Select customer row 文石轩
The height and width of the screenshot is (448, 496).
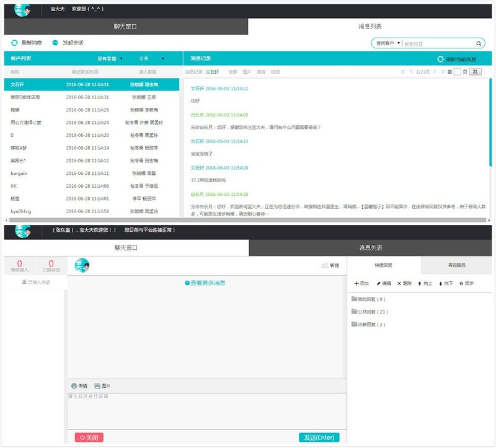[x=91, y=84]
